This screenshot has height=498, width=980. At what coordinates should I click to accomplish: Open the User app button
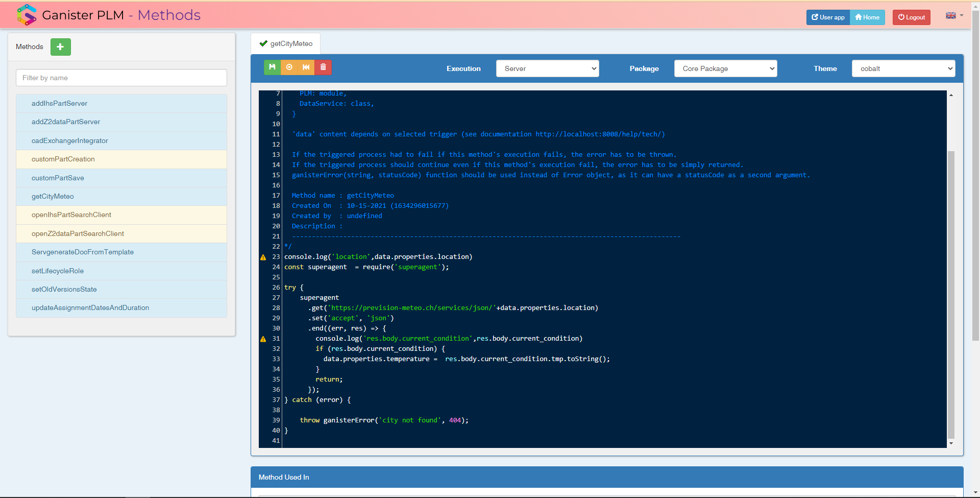828,17
